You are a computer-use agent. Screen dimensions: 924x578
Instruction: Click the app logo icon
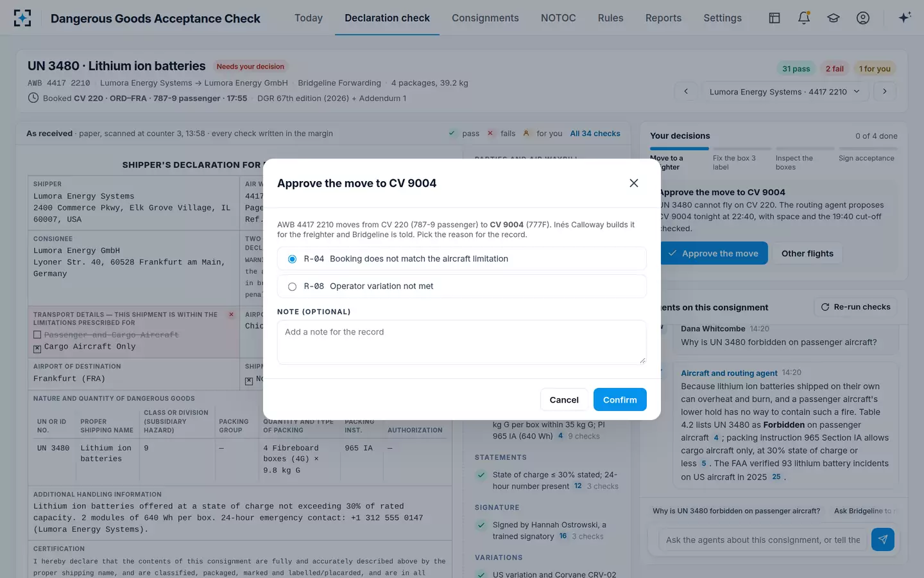(22, 18)
